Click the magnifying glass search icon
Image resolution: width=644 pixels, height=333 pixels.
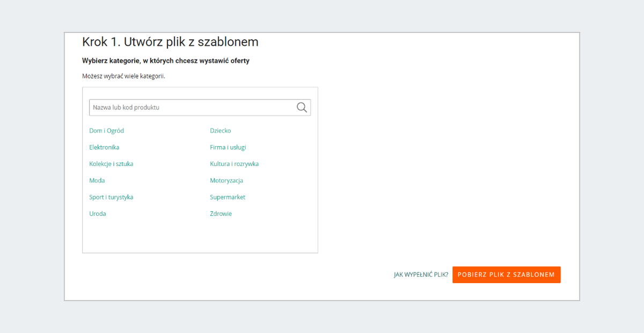tap(302, 107)
